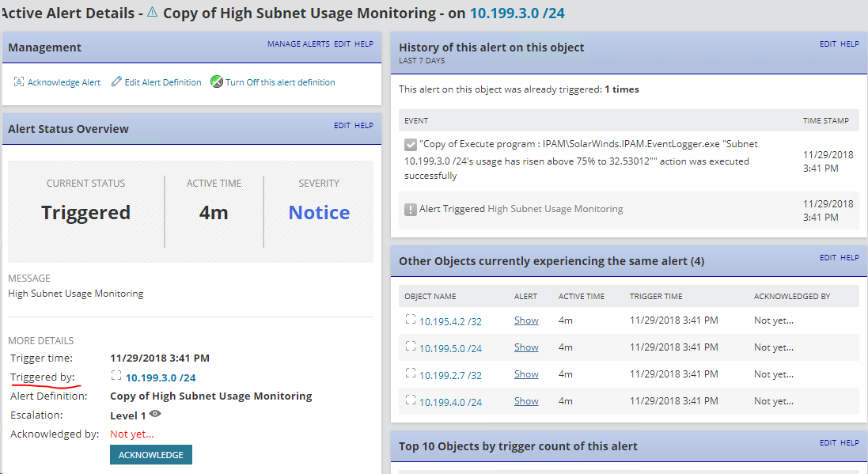Click Turn Off this alert definition link
This screenshot has width=868, height=474.
[x=280, y=82]
